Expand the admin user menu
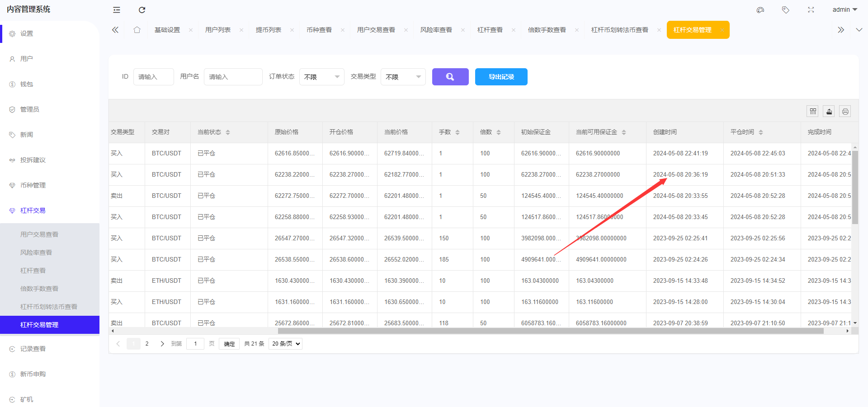 pyautogui.click(x=844, y=10)
